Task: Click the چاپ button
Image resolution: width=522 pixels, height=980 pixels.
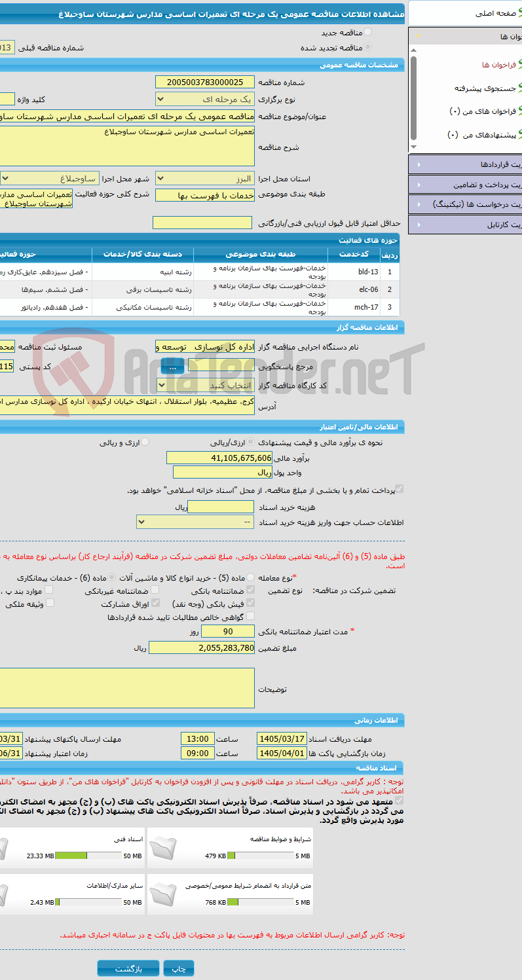Action: (179, 968)
